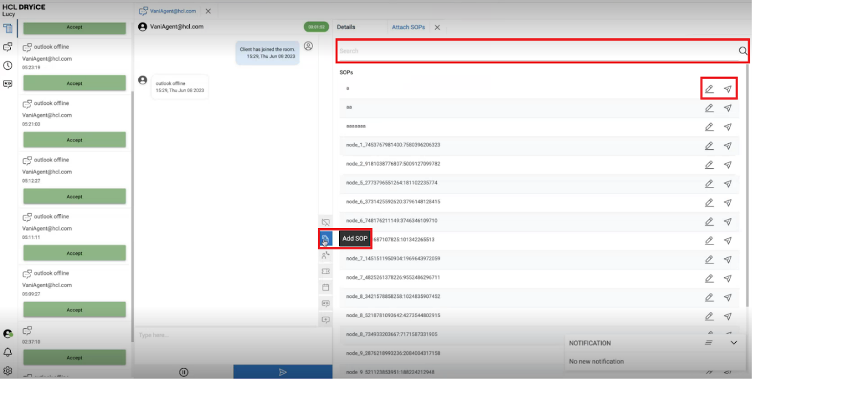Close the VaniAgent@hcl.com chat tab

(208, 11)
